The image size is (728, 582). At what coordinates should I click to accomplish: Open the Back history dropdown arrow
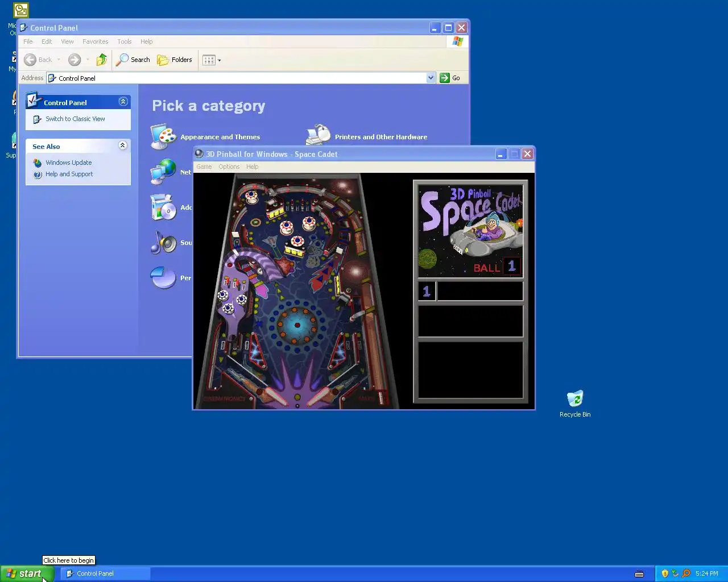coord(59,60)
